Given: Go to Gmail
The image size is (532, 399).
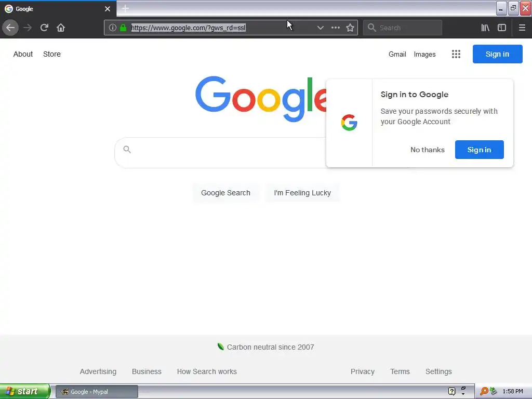Looking at the screenshot, I should pos(397,54).
